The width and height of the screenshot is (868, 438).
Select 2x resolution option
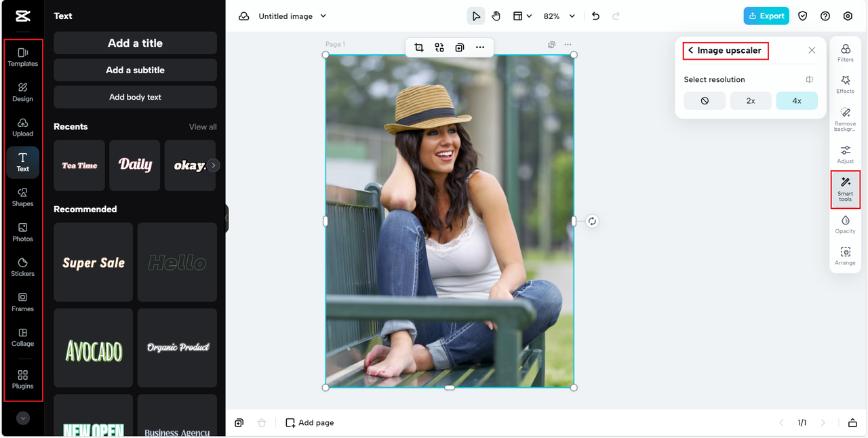pyautogui.click(x=751, y=100)
